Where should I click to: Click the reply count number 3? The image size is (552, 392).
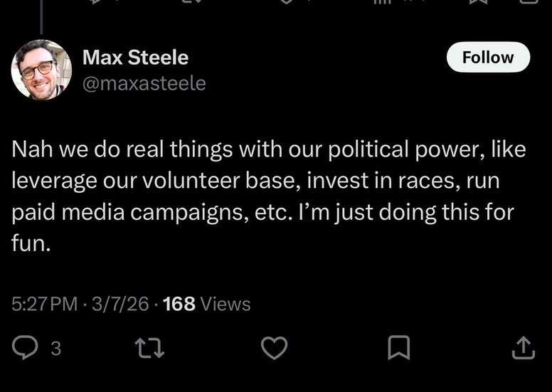coord(56,349)
